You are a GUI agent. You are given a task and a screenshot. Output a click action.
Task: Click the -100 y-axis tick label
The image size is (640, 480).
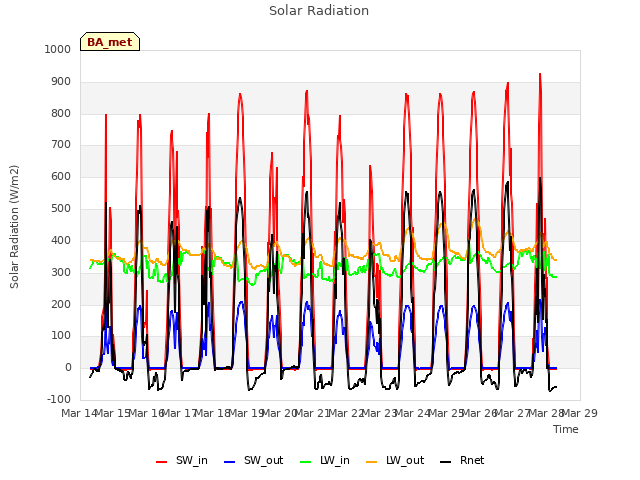pyautogui.click(x=59, y=399)
